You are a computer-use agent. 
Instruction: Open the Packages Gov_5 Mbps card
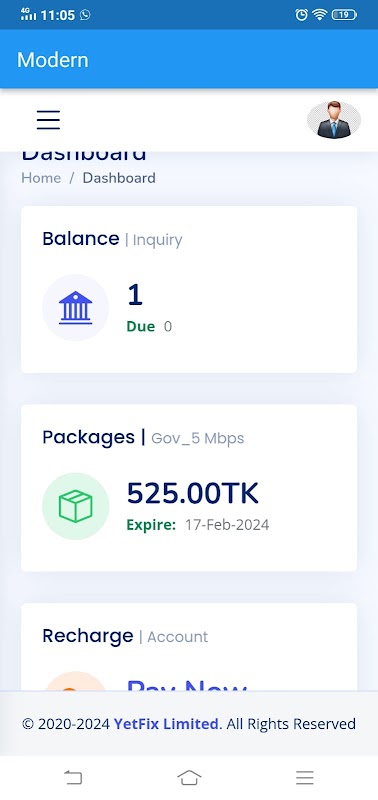[189, 488]
